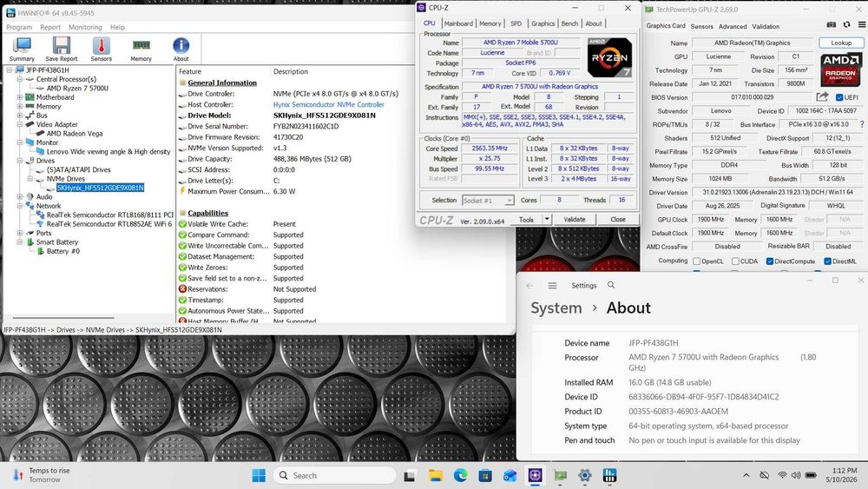Switch to CPU-Z Bench tab

tap(569, 23)
